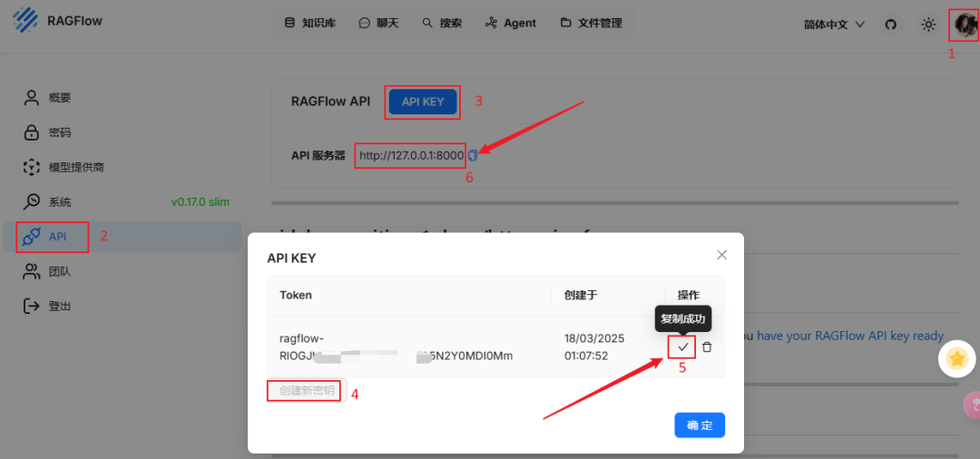The width and height of the screenshot is (980, 459).
Task: Click the v0.17.0 slim version label
Action: tap(200, 201)
